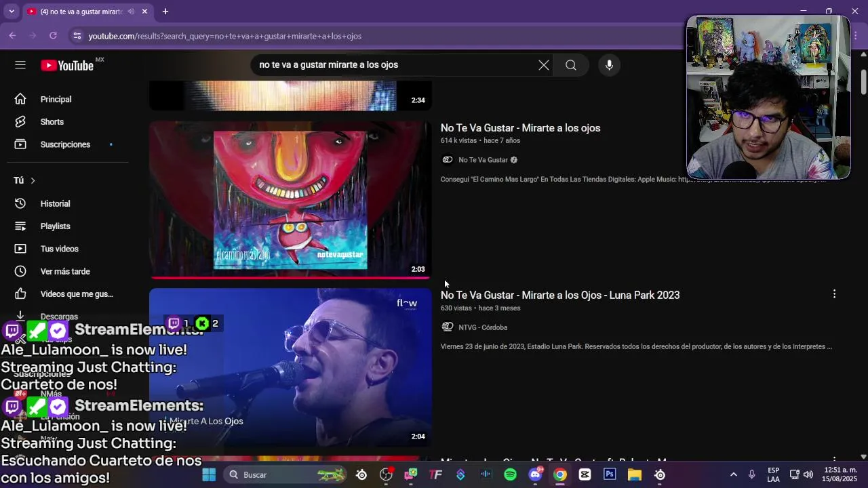Open the clock and date panel
Viewport: 868px width, 488px height.
[840, 474]
